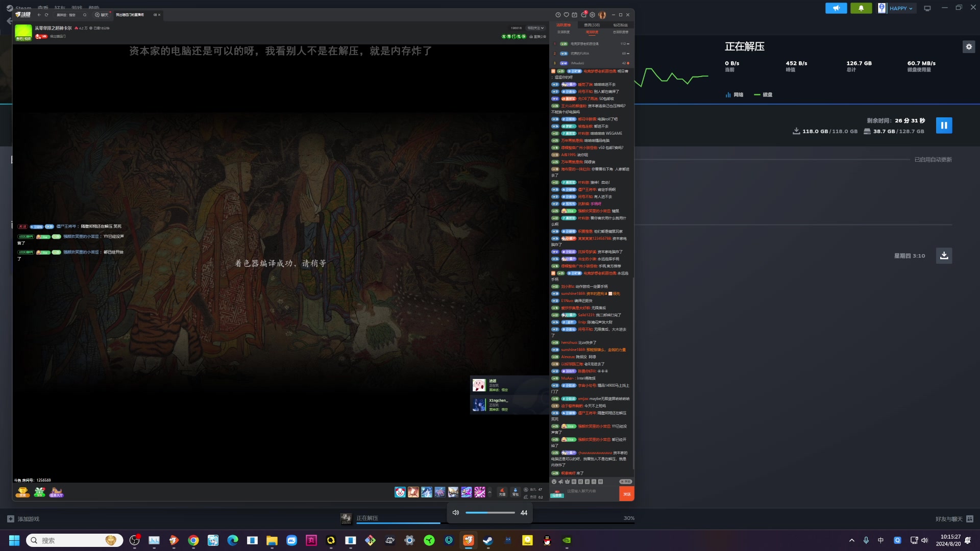Image resolution: width=980 pixels, height=551 pixels.
Task: Open Windows Start menu
Action: point(14,540)
